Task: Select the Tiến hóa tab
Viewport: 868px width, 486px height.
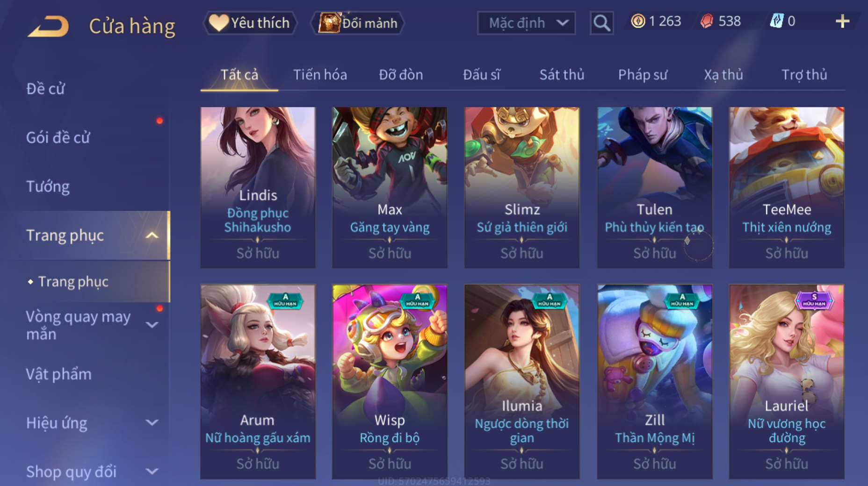Action: point(320,75)
